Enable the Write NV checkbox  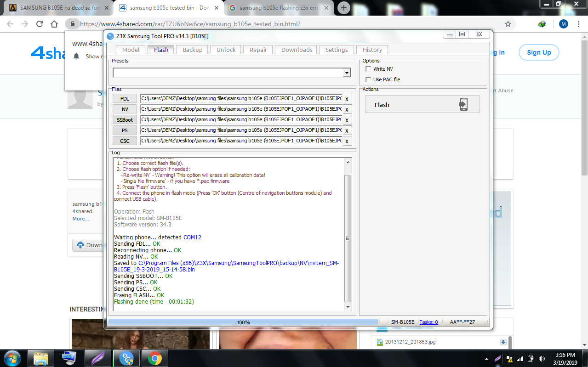pos(368,69)
